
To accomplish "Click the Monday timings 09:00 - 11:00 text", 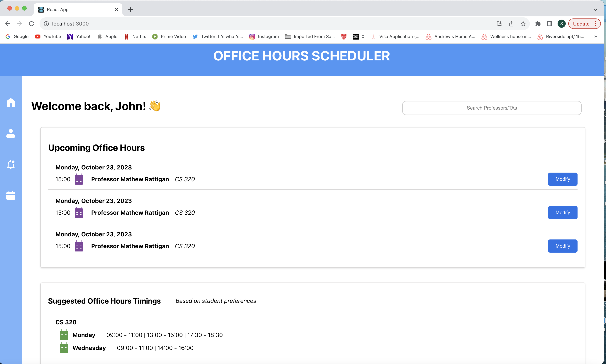I will point(124,335).
